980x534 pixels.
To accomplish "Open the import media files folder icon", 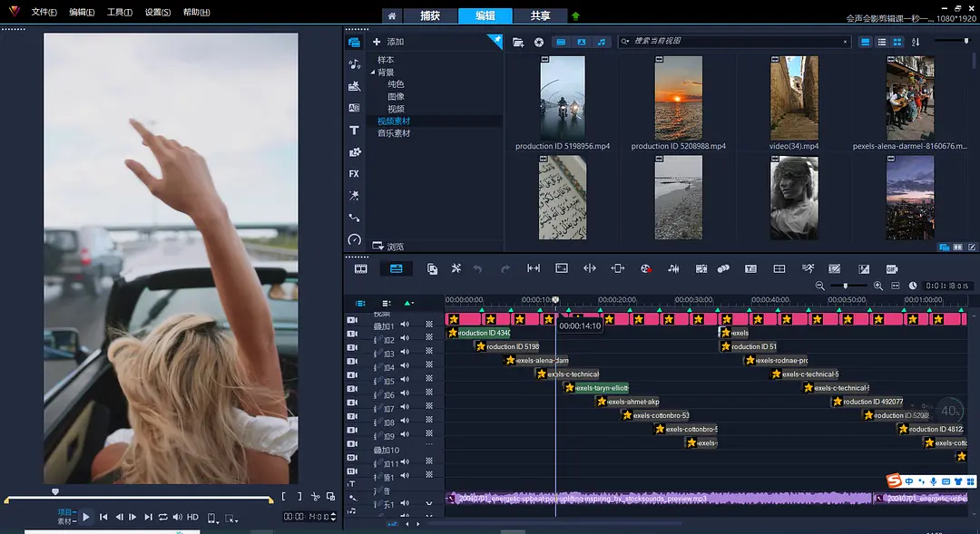I will click(x=518, y=42).
